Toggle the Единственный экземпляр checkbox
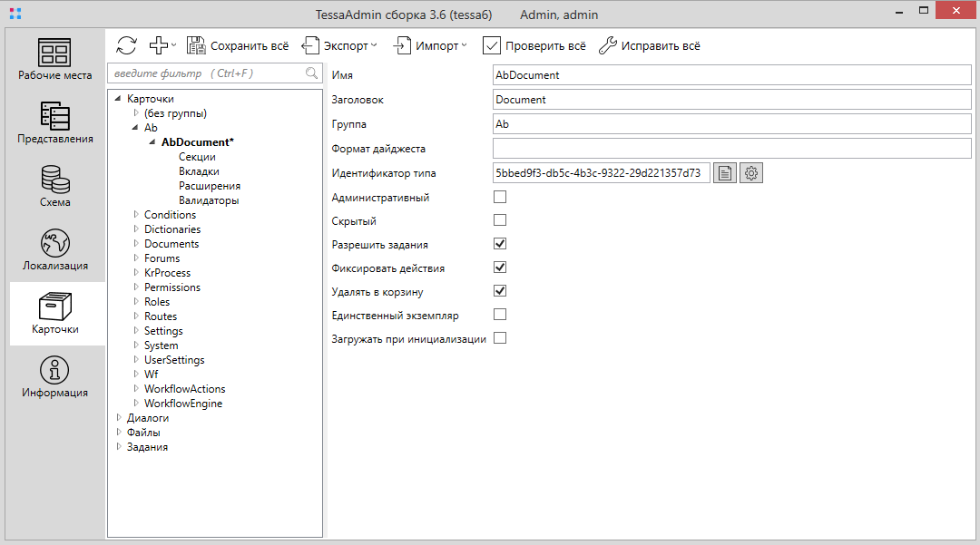The width and height of the screenshot is (980, 545). tap(500, 315)
